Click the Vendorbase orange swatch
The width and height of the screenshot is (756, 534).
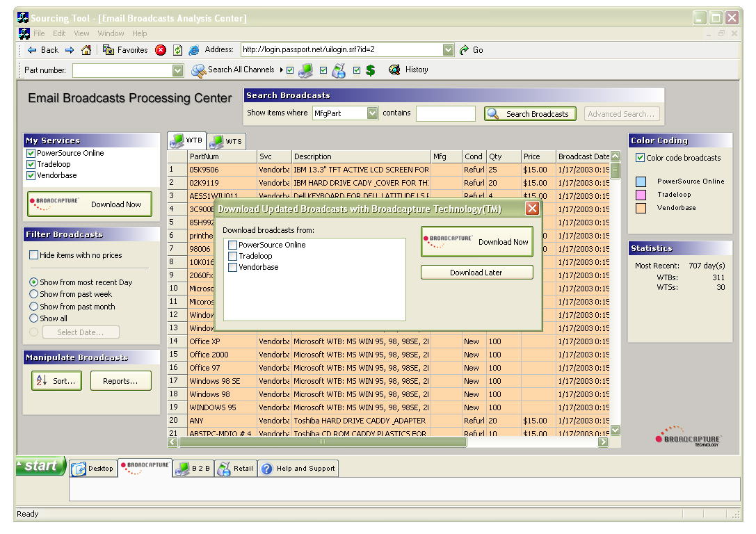(641, 208)
